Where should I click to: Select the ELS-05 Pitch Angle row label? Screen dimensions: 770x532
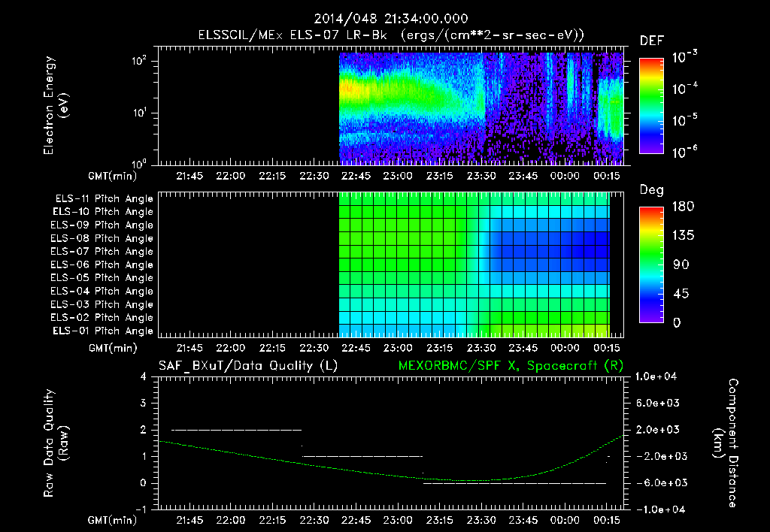click(102, 278)
